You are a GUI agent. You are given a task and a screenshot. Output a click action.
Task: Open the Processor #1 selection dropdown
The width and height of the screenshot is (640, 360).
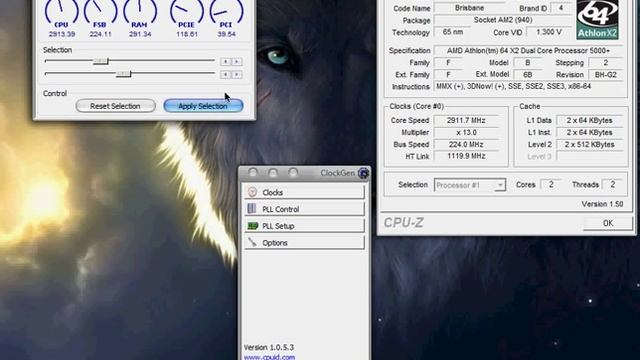(470, 185)
